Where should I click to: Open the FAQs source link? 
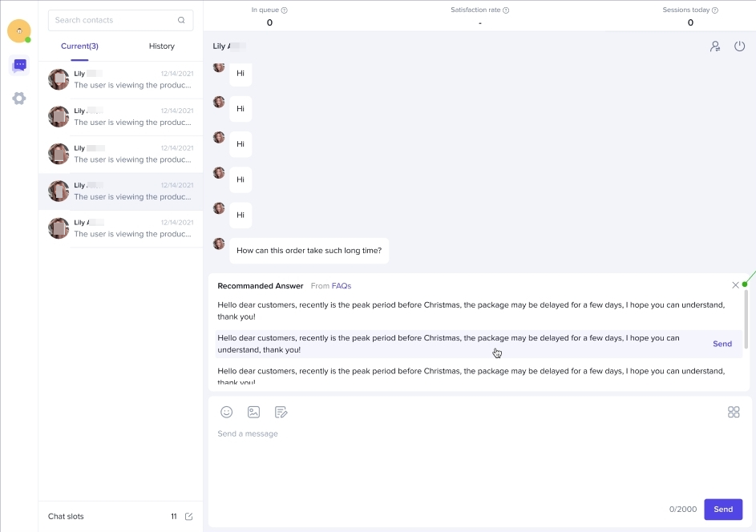[x=342, y=286]
